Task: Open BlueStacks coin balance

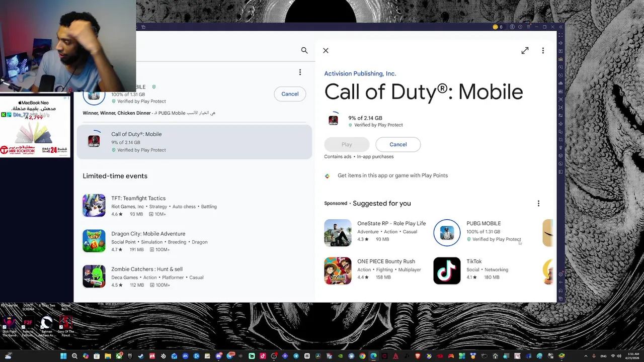Action: coord(497,27)
